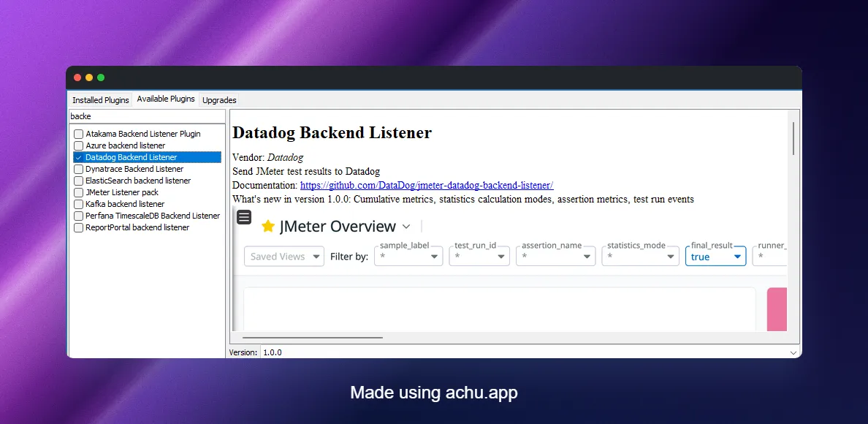
Task: Click the 'Vendor: Datadog' text line
Action: point(268,157)
